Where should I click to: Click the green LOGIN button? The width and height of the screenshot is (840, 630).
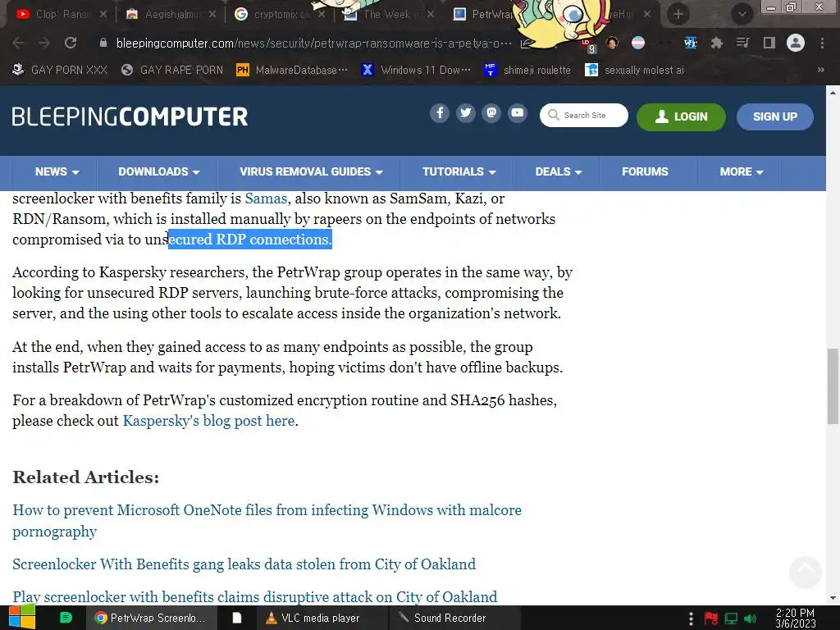coord(681,116)
